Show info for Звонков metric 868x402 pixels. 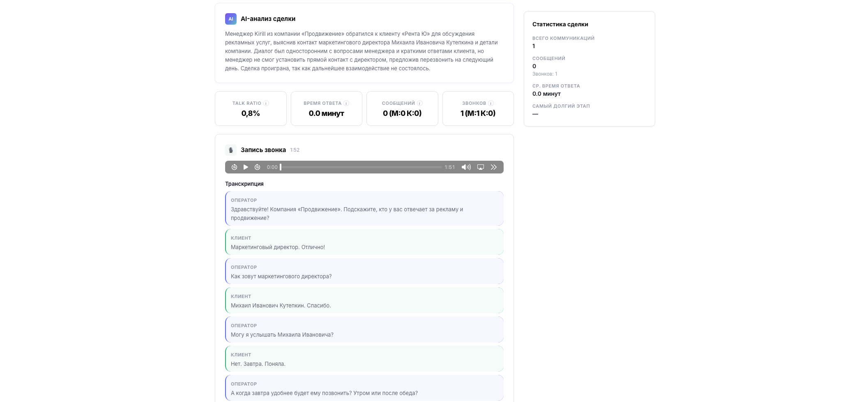[x=491, y=104]
